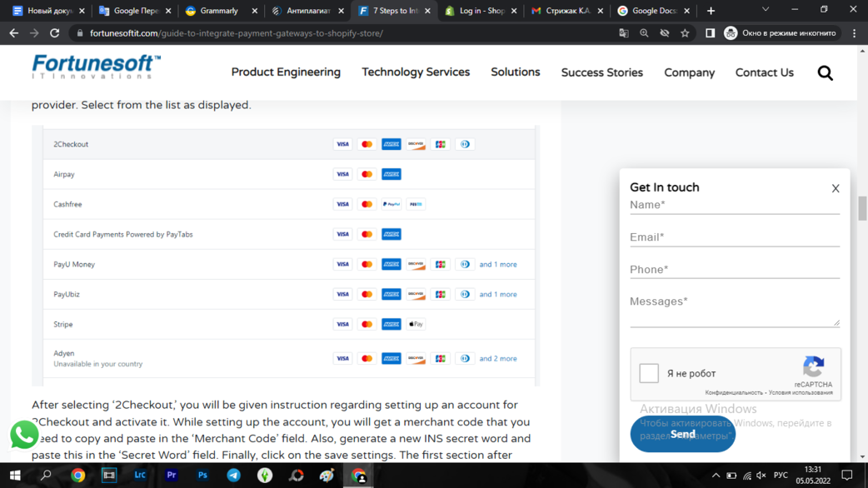The height and width of the screenshot is (488, 868).
Task: Select the Airpay provider row
Action: click(289, 174)
